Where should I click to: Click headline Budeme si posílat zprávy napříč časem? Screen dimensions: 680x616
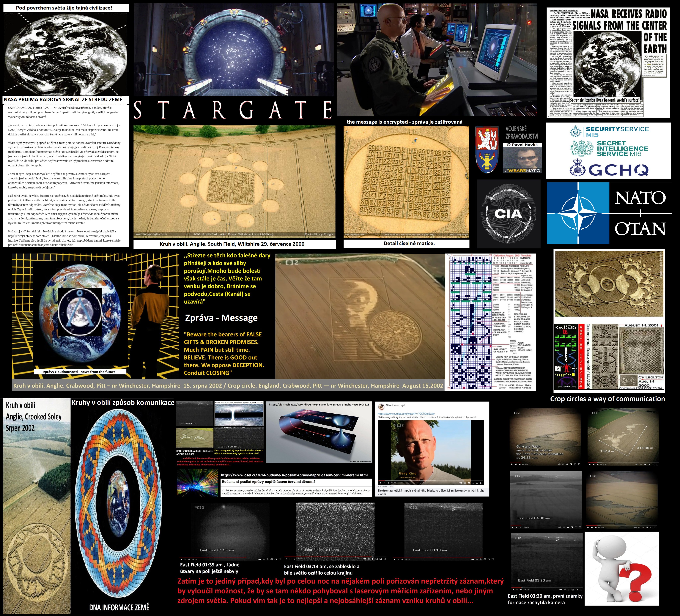click(x=268, y=482)
